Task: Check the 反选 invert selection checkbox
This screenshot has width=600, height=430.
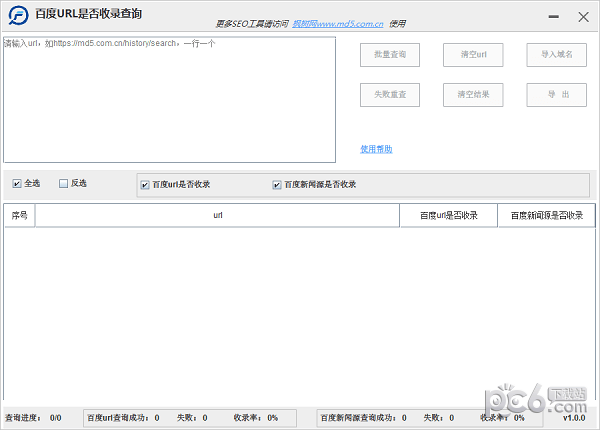Action: (x=64, y=184)
